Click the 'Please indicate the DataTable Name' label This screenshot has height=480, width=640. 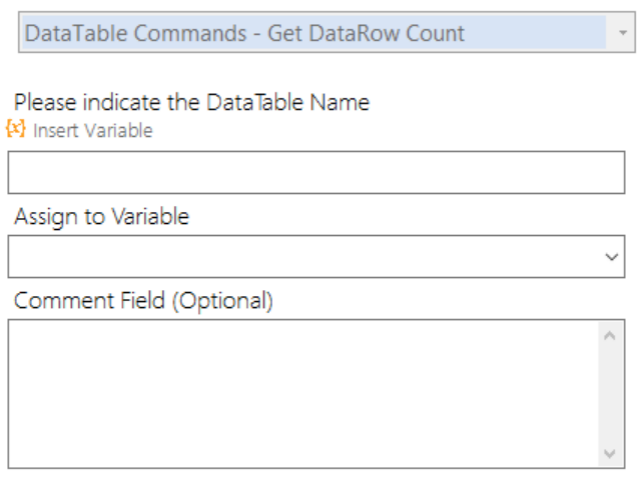click(192, 102)
